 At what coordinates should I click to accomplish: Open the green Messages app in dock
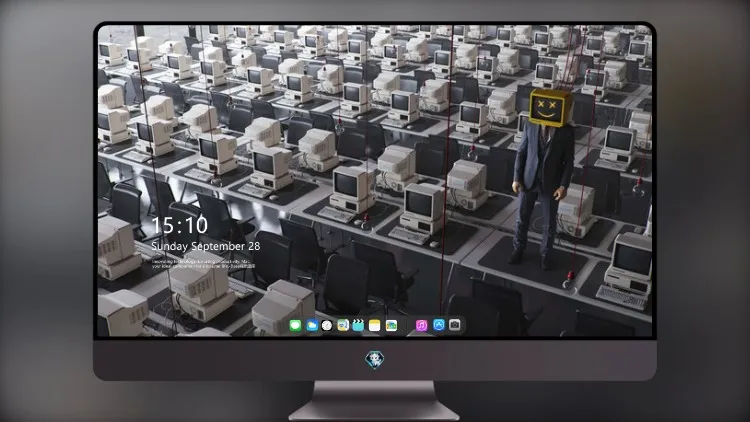(x=296, y=325)
